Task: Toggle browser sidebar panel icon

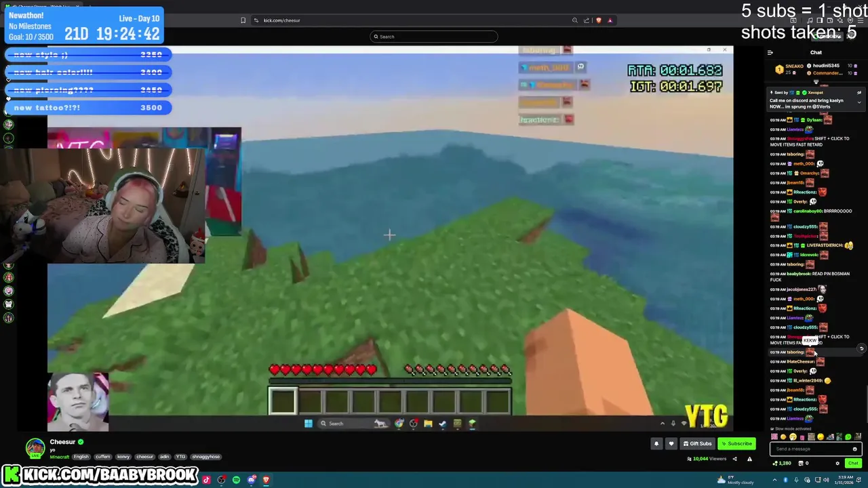Action: tap(819, 20)
